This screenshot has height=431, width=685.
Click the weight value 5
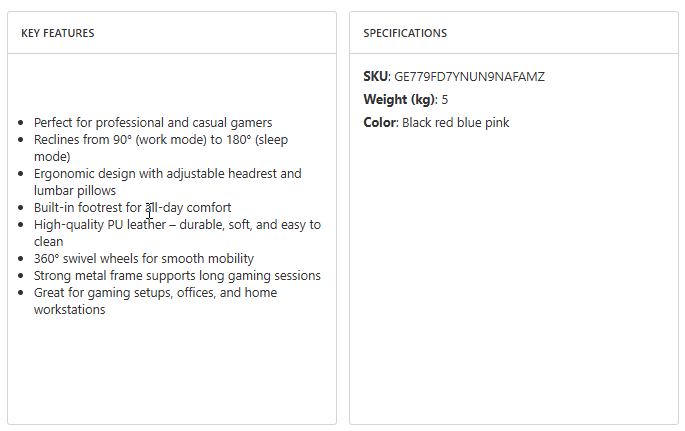point(445,100)
